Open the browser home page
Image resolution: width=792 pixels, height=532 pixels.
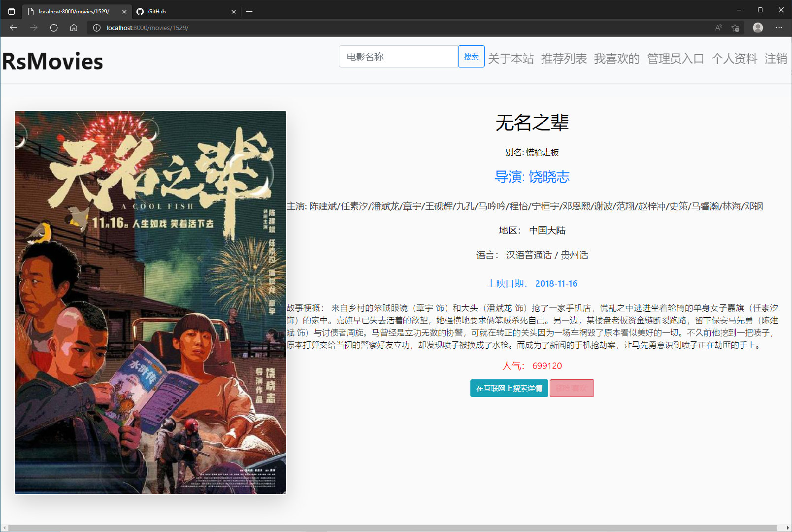[73, 28]
